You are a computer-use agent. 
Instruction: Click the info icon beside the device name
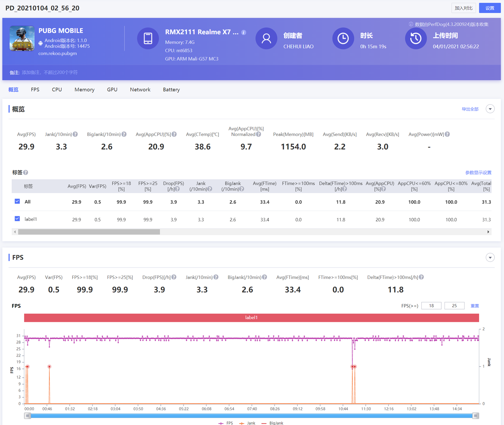[x=243, y=32]
